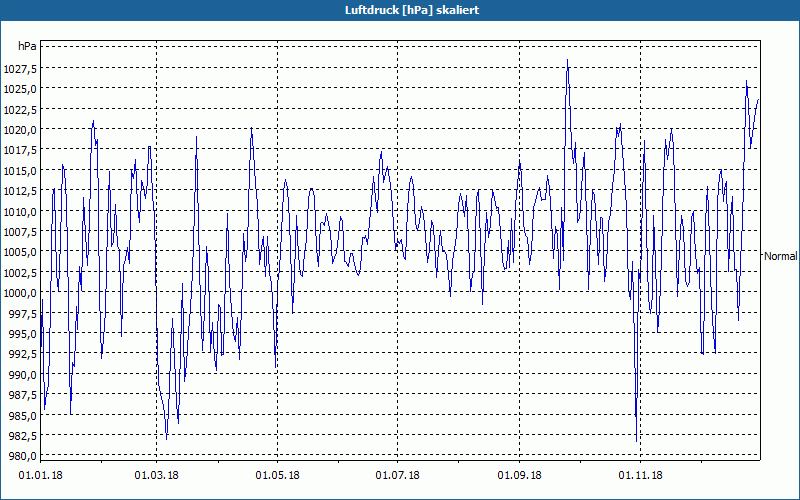This screenshot has height=500, width=800.
Task: Select the 987,5 pressure axis label
Action: (x=23, y=395)
